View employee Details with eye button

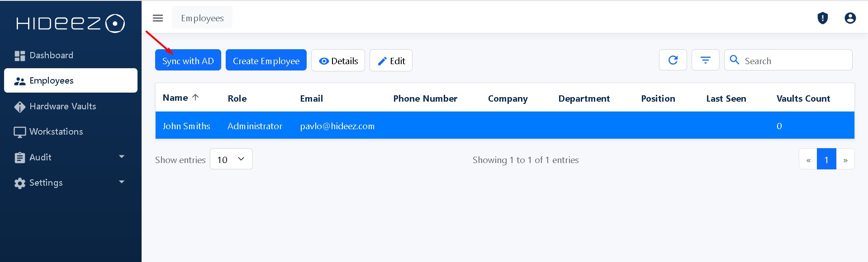tap(338, 61)
